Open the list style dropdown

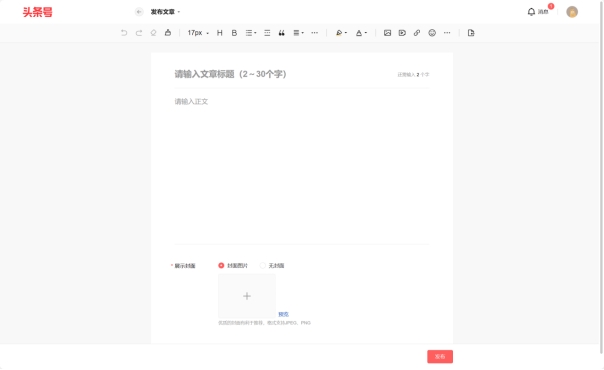pos(251,33)
